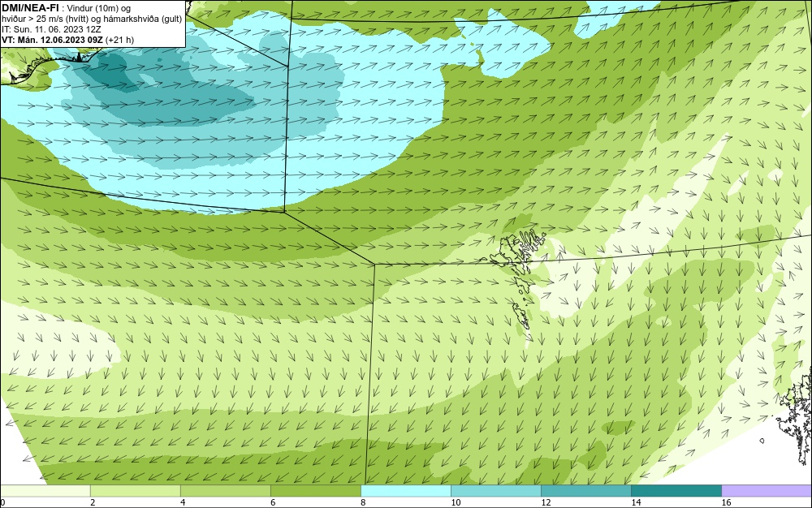
Task: Click the legend scale label "14"
Action: click(636, 502)
